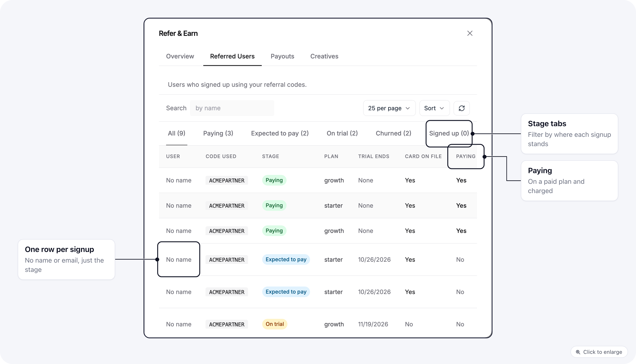Click the CARD ON FILE column header
The height and width of the screenshot is (364, 636).
tap(423, 156)
